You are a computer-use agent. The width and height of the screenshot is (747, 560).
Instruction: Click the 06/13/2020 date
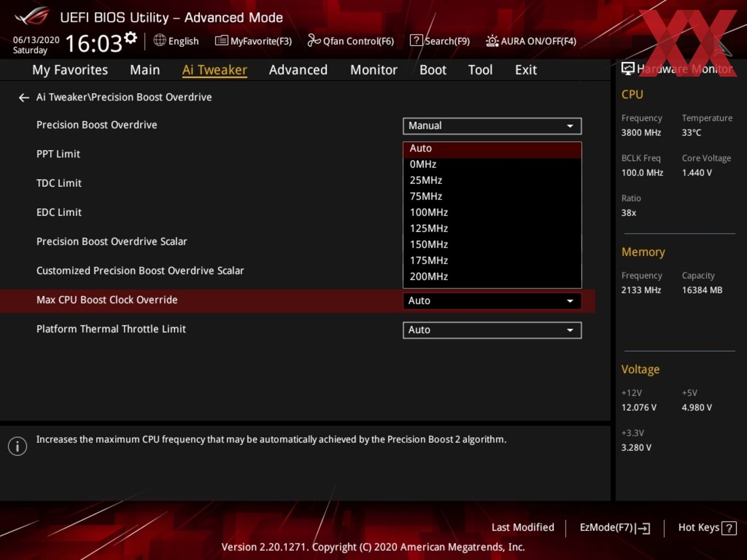coord(36,40)
